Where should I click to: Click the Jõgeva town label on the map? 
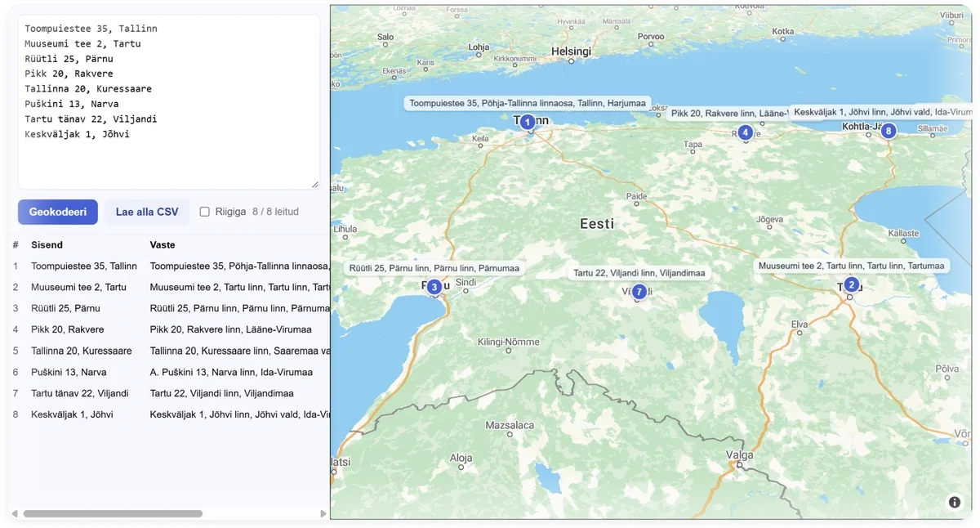click(769, 219)
